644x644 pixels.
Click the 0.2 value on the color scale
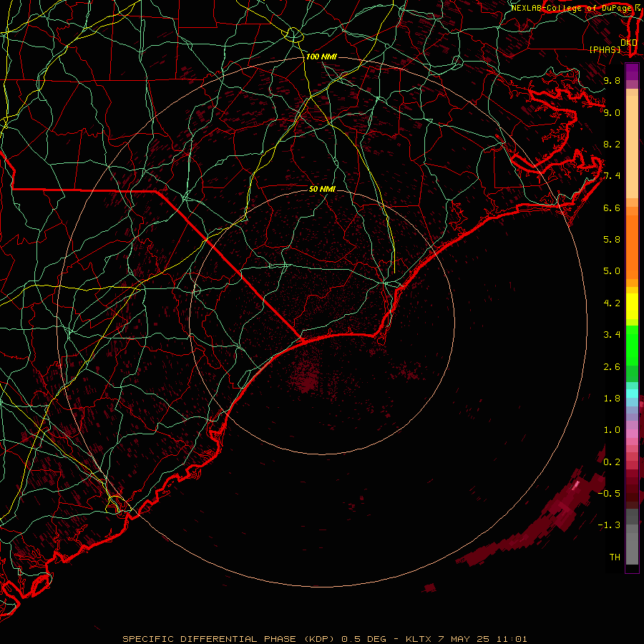[x=612, y=462]
